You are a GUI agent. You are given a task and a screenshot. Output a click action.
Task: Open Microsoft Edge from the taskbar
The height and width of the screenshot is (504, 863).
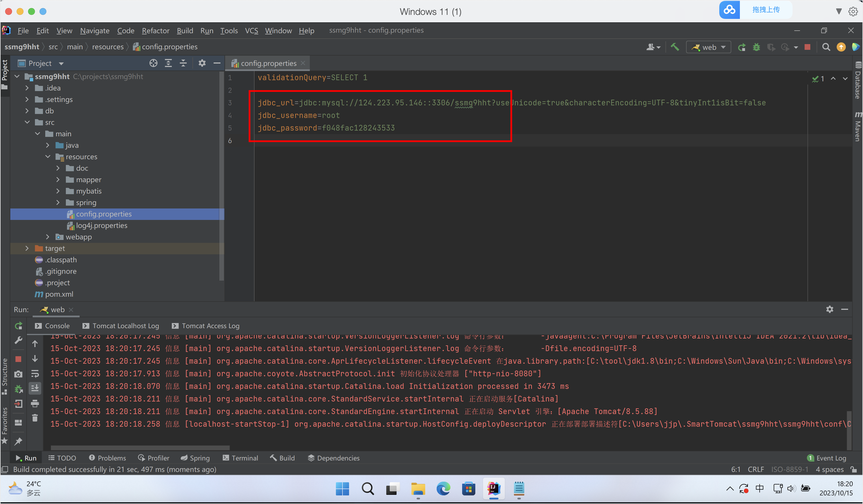pos(443,489)
